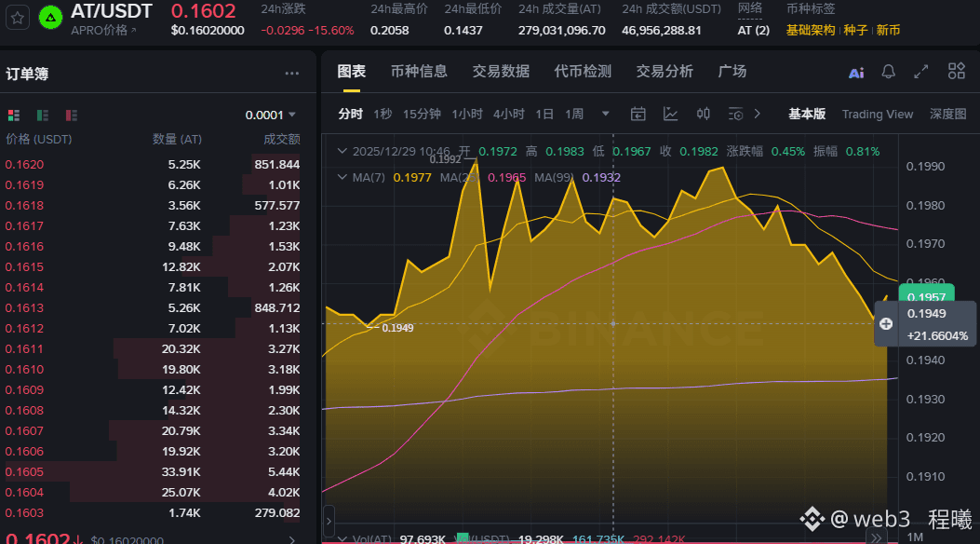Click the 33.91K quantity cell
The height and width of the screenshot is (544, 980).
tap(181, 472)
